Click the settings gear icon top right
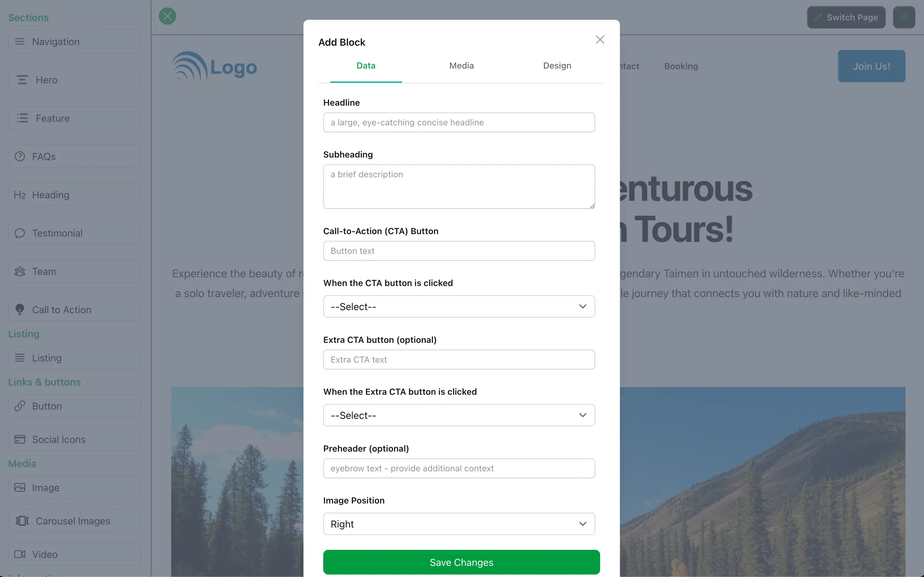The height and width of the screenshot is (577, 924). pyautogui.click(x=904, y=17)
